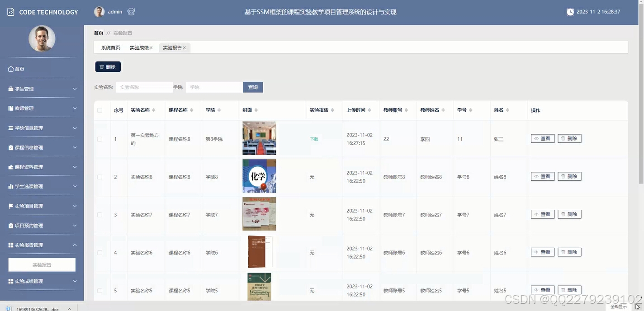Click the CODE TECHNOLOGY logo icon

[x=10, y=11]
